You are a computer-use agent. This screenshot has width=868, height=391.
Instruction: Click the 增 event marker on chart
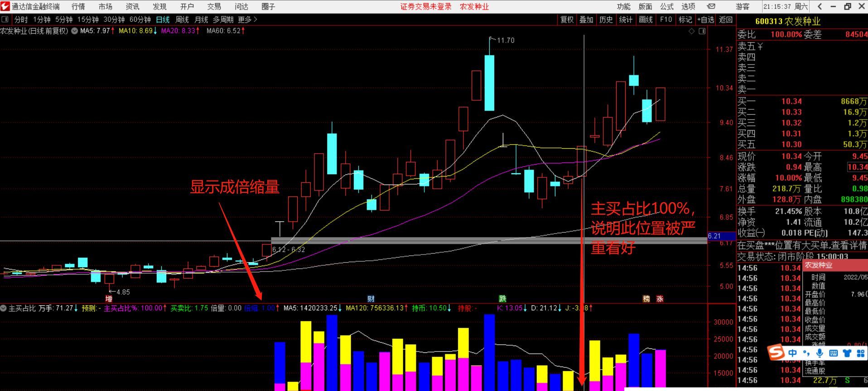coord(109,298)
